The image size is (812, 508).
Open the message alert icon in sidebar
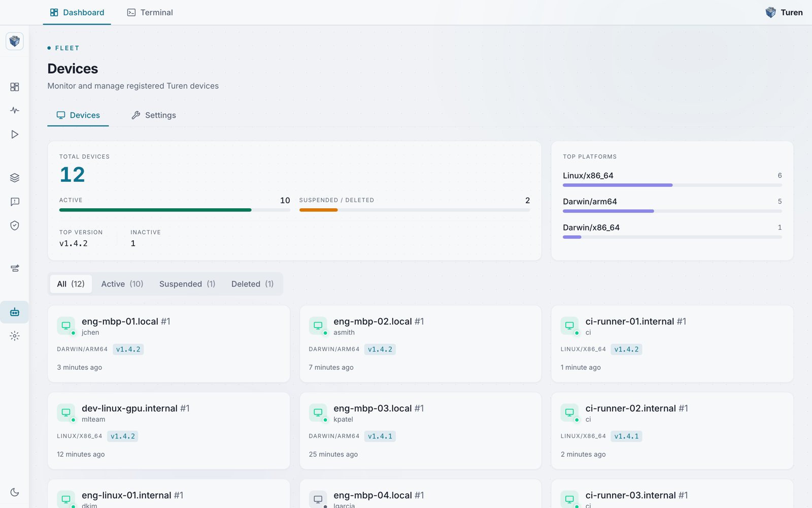[15, 202]
